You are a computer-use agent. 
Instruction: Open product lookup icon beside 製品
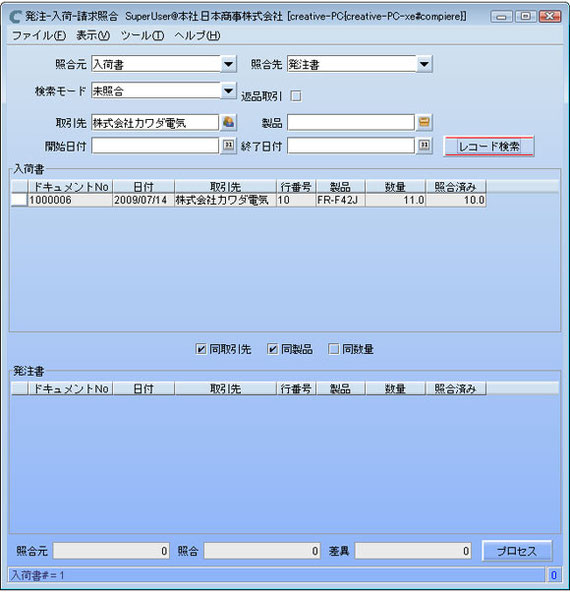424,122
